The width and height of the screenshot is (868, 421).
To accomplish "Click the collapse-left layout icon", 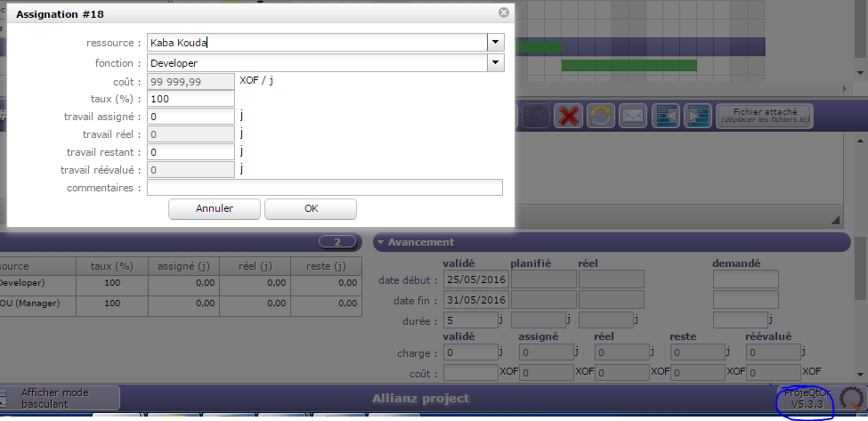I will 666,117.
